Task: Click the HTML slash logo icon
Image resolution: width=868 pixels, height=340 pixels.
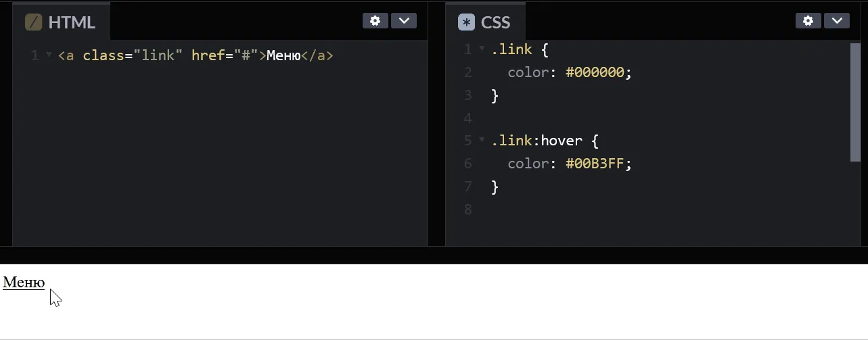Action: point(33,22)
